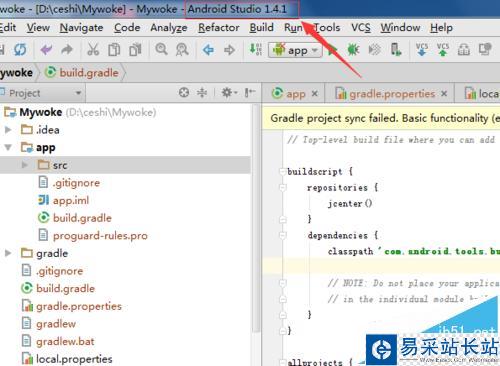Screen dimensions: 500x366
Task: Expand the gradle folder arrow
Action: click(x=8, y=253)
